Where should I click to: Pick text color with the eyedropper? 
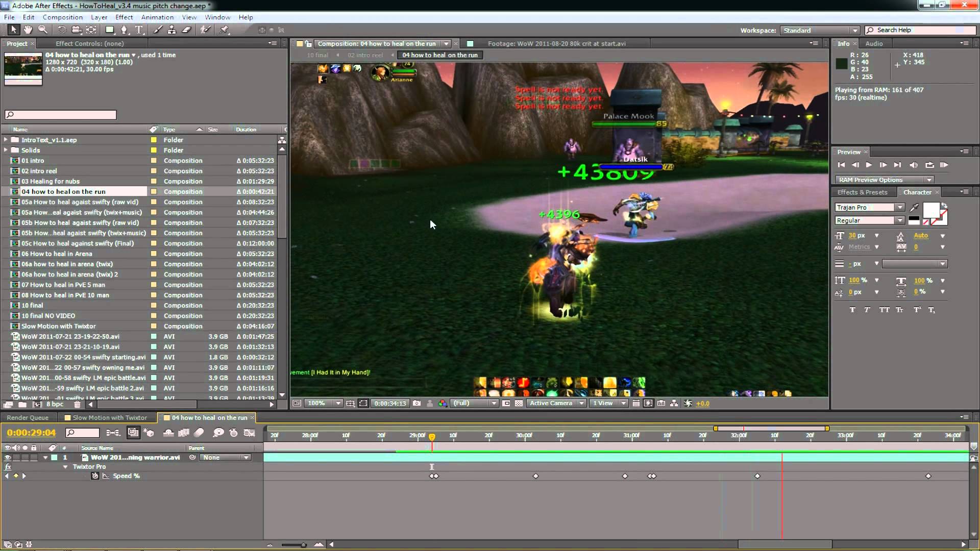point(914,207)
